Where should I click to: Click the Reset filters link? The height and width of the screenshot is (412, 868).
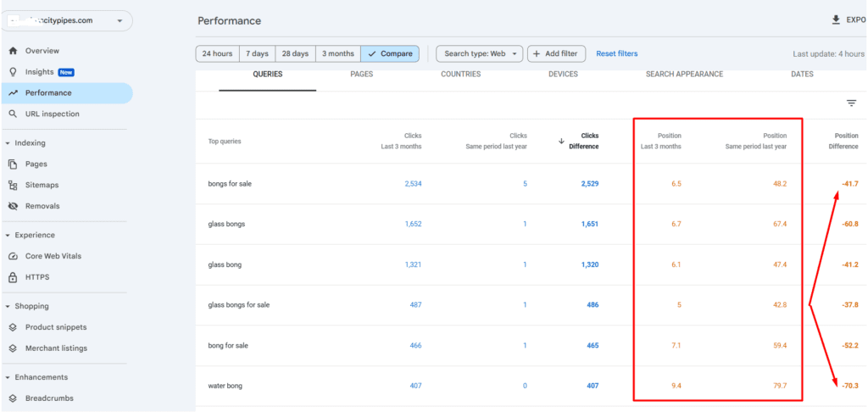[616, 54]
